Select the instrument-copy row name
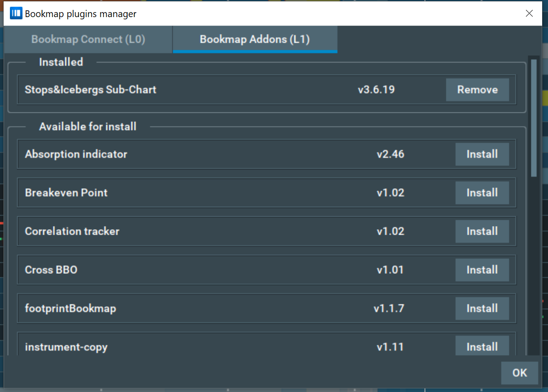Viewport: 548px width, 392px height. (66, 347)
